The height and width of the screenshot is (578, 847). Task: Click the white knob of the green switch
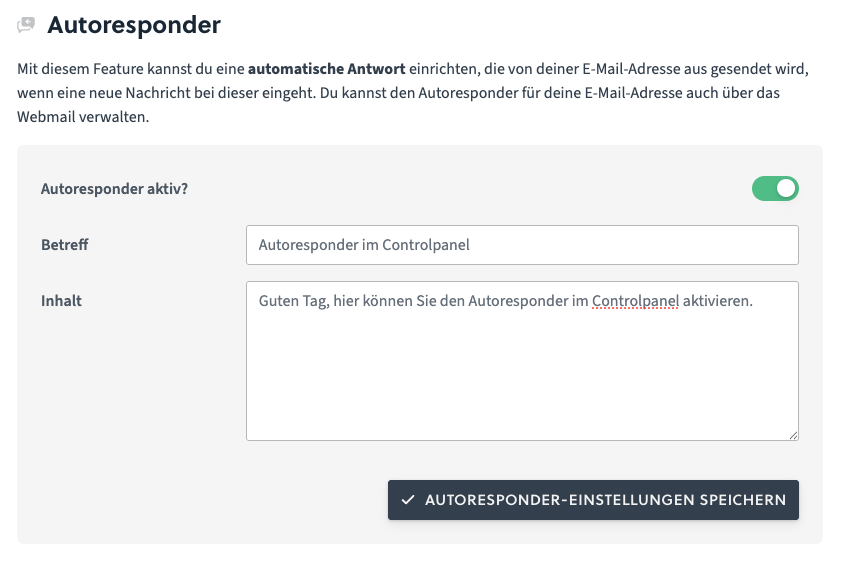[786, 188]
